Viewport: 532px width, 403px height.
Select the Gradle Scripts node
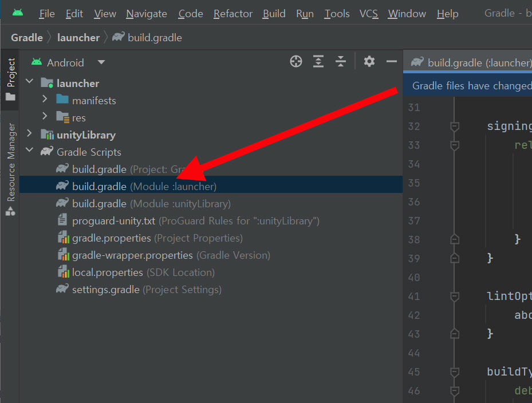(x=81, y=152)
